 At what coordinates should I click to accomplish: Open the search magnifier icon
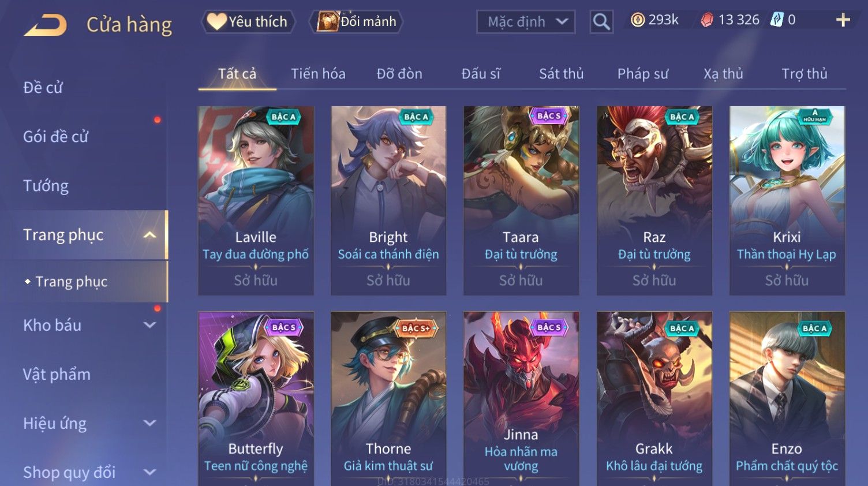click(x=601, y=22)
